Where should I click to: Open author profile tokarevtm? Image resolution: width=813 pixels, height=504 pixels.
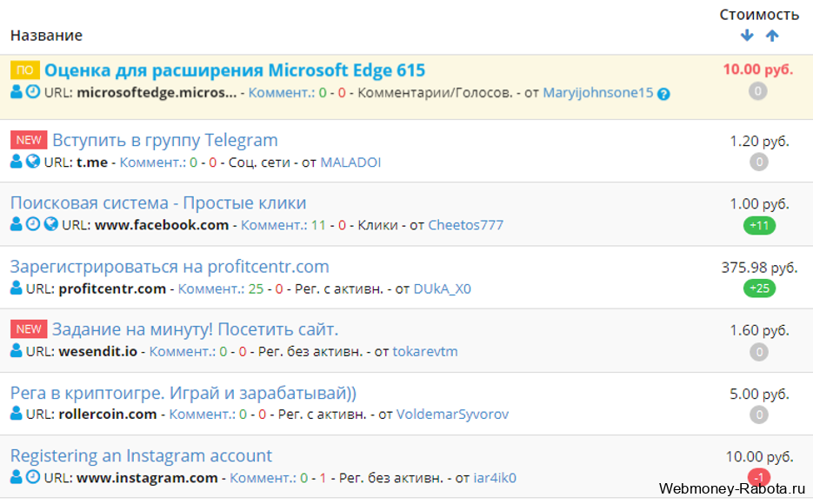point(425,351)
